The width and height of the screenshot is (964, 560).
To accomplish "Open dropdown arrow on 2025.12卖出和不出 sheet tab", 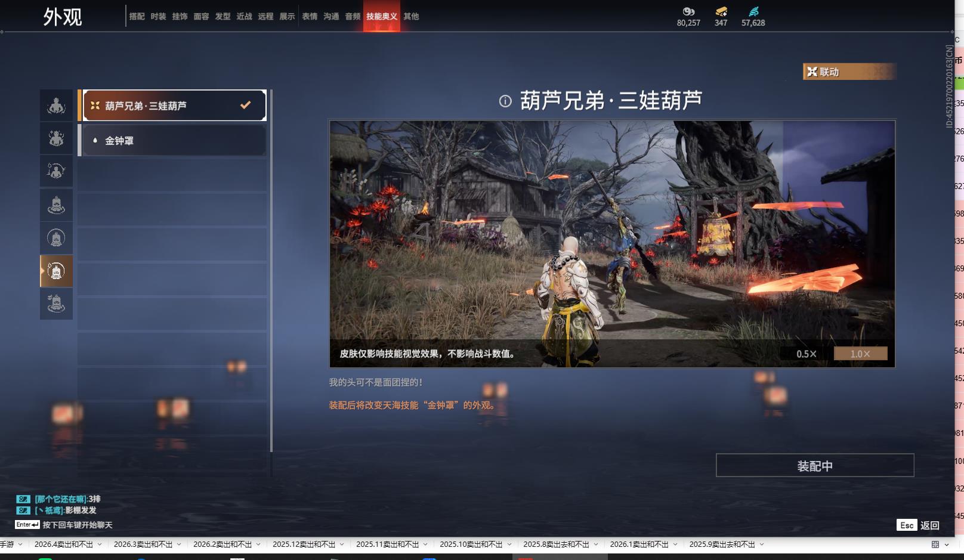I will 342,544.
